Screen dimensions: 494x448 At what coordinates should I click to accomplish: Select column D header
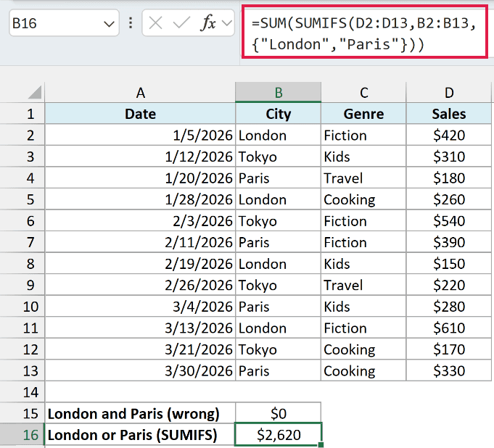[x=449, y=93]
